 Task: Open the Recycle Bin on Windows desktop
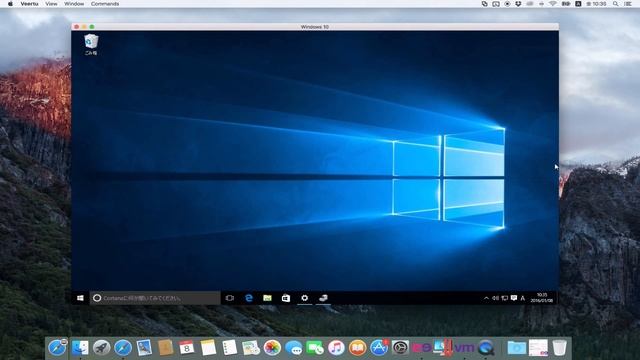(x=91, y=44)
